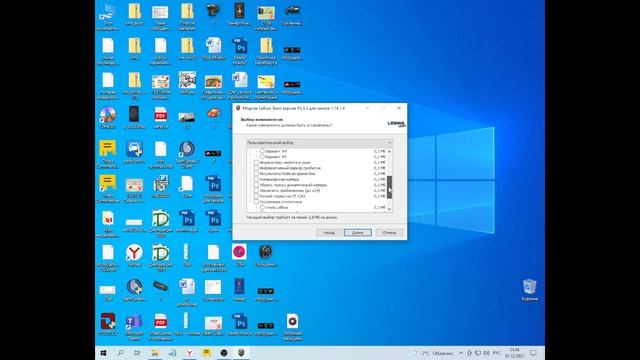Screen dimensions: 640x360
Task: Select the Yandex Browser desktop shortcut
Action: click(x=134, y=256)
